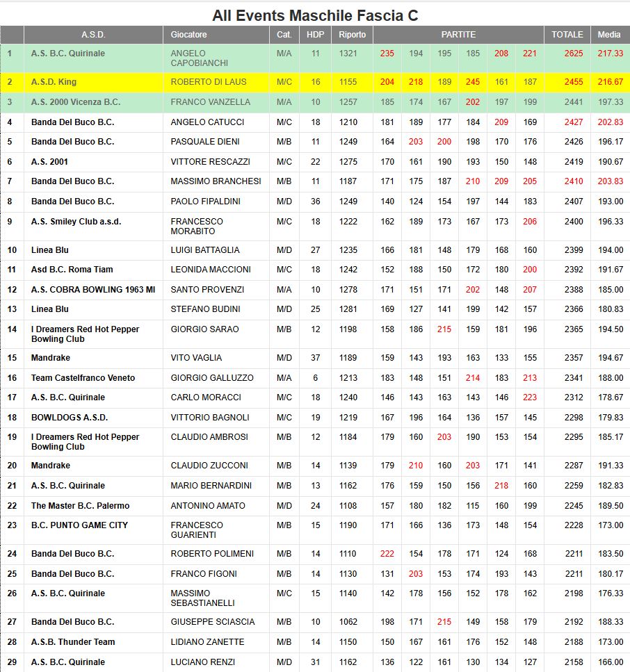Click the Media column header

pyautogui.click(x=609, y=35)
